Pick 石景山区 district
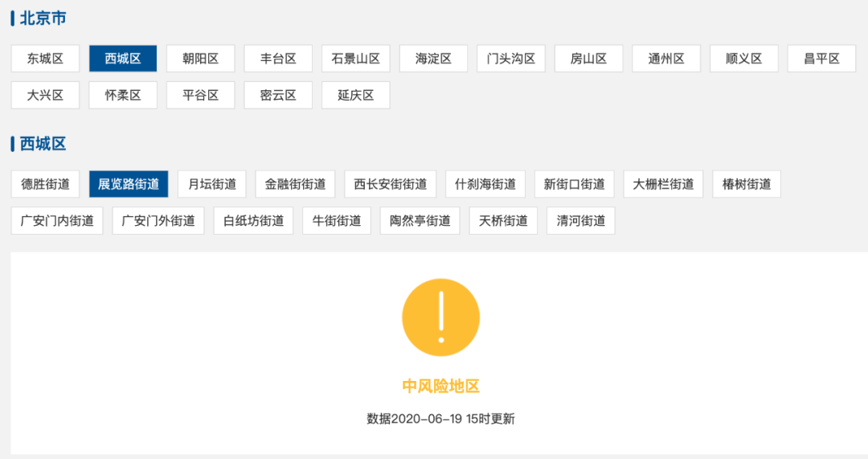Screen dimensions: 868x459 tap(356, 59)
